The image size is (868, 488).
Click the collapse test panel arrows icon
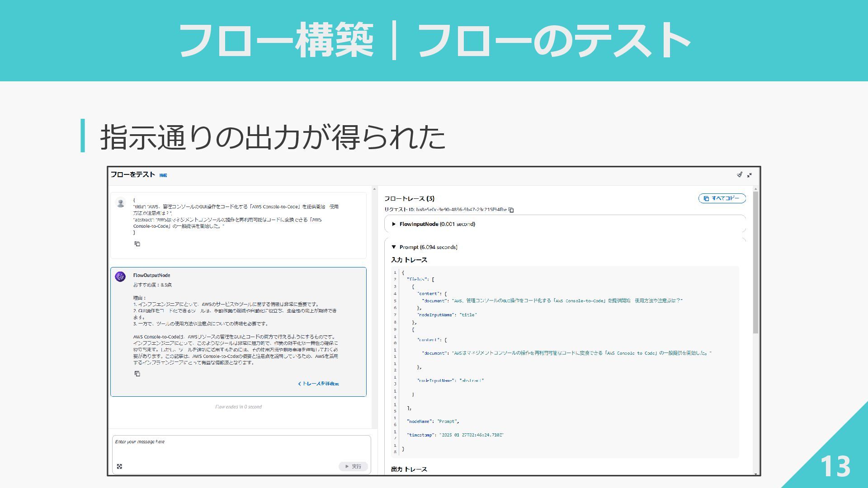750,175
